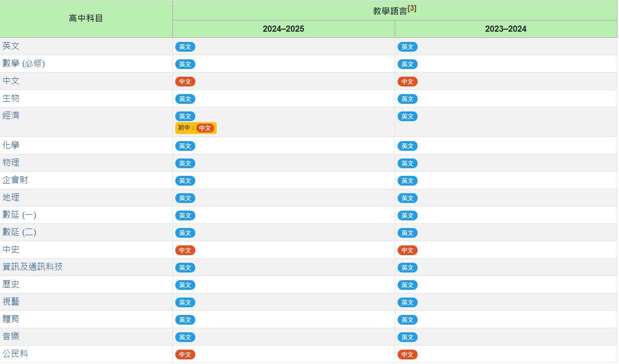Image resolution: width=619 pixels, height=364 pixels.
Task: Click 英文 badge for 視藝 row in 2024–2025
Action: 185,303
